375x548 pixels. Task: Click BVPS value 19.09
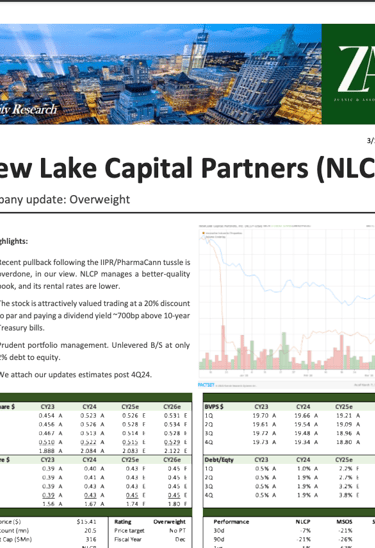344,424
